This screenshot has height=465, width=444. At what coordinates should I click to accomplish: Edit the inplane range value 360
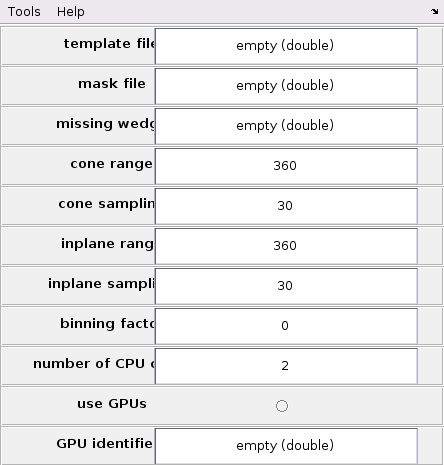[286, 246]
